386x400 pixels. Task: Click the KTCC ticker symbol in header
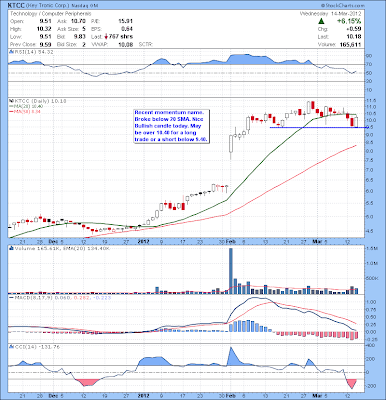tap(16, 6)
